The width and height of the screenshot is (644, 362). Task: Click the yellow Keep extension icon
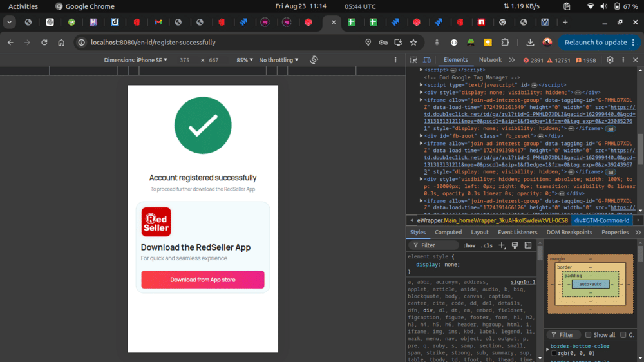(x=488, y=43)
